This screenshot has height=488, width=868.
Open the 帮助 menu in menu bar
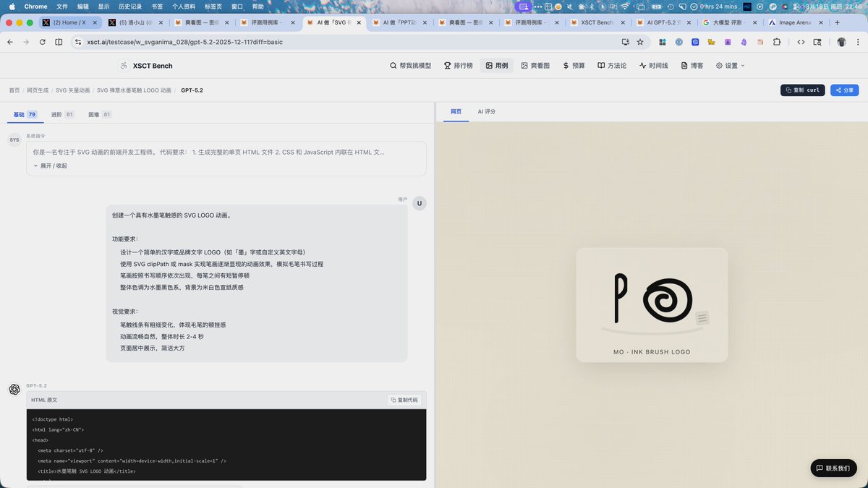[258, 6]
